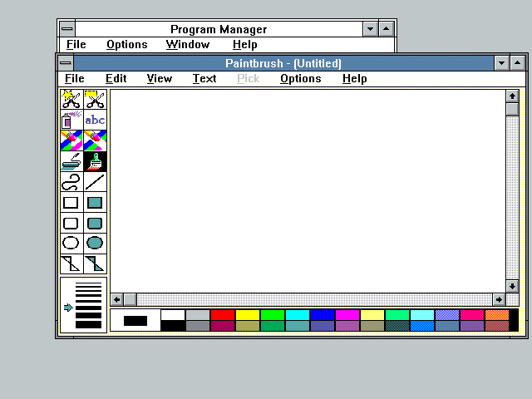This screenshot has width=532, height=399.
Task: Select the empty Polygon tool
Action: tap(71, 264)
